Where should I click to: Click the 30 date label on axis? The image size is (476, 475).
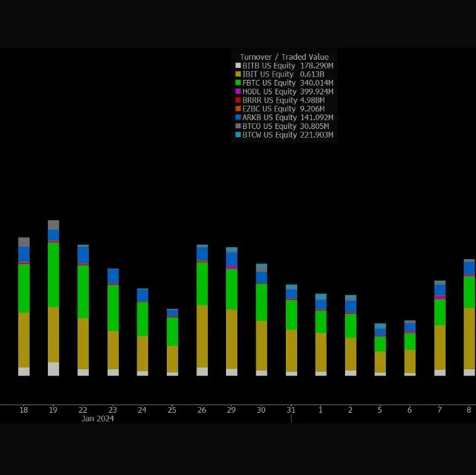pos(261,410)
